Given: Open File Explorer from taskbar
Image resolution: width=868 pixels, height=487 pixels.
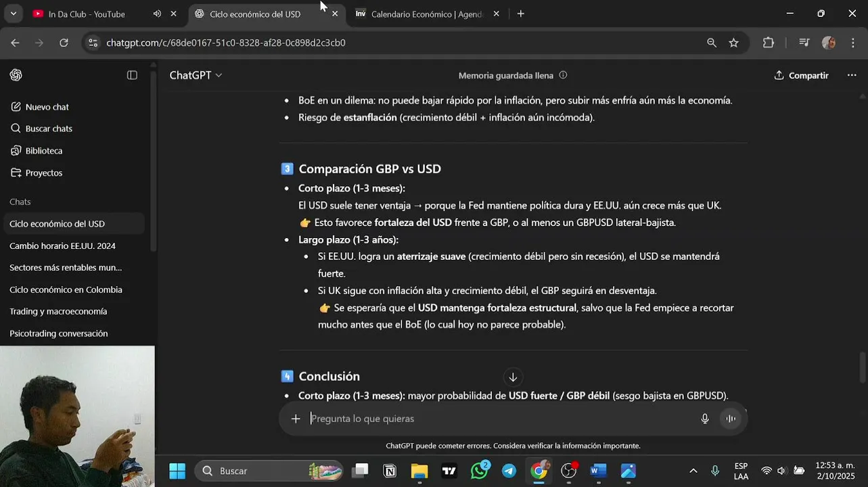Looking at the screenshot, I should [419, 471].
